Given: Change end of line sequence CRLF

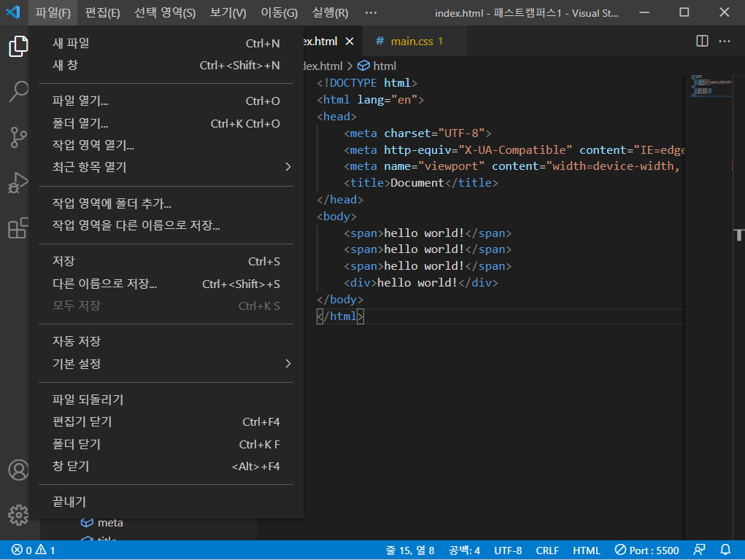Looking at the screenshot, I should click(547, 551).
